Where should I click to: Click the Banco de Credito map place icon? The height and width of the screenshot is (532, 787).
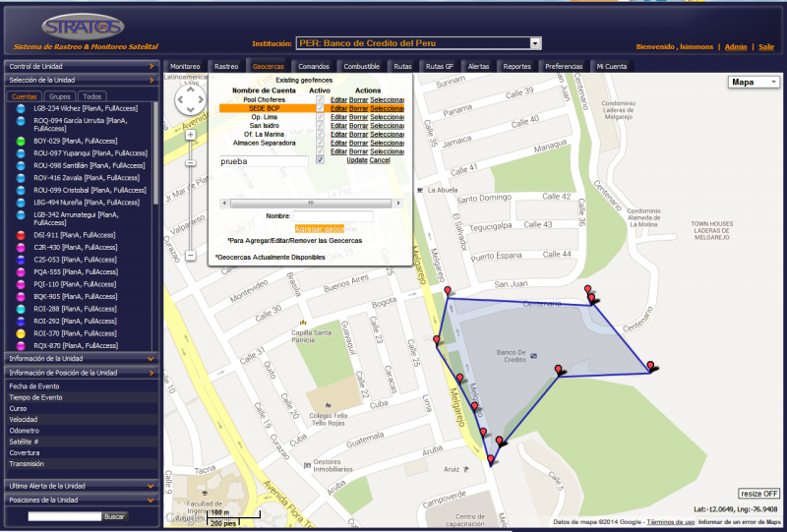(x=533, y=354)
